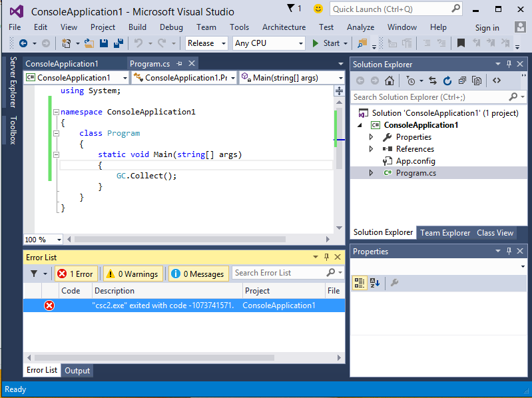532x398 pixels.
Task: Sort the Error List by Description column
Action: coord(167,291)
